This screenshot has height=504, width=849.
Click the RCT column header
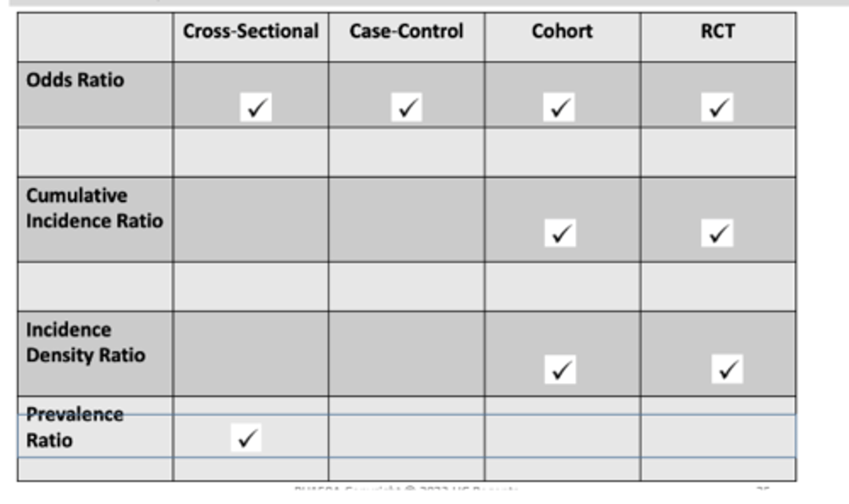[x=718, y=31]
